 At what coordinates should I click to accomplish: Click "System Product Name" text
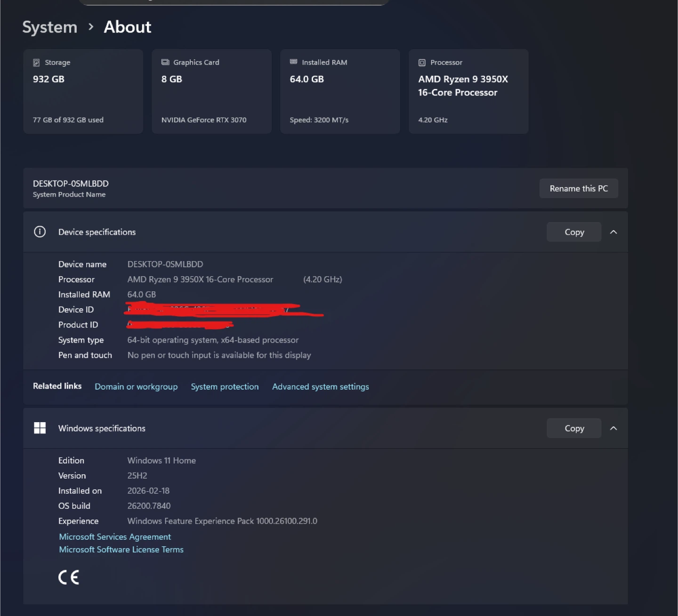pyautogui.click(x=69, y=194)
